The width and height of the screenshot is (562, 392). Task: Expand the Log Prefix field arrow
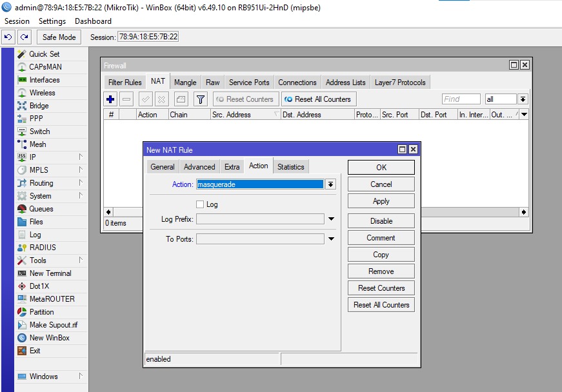point(331,219)
